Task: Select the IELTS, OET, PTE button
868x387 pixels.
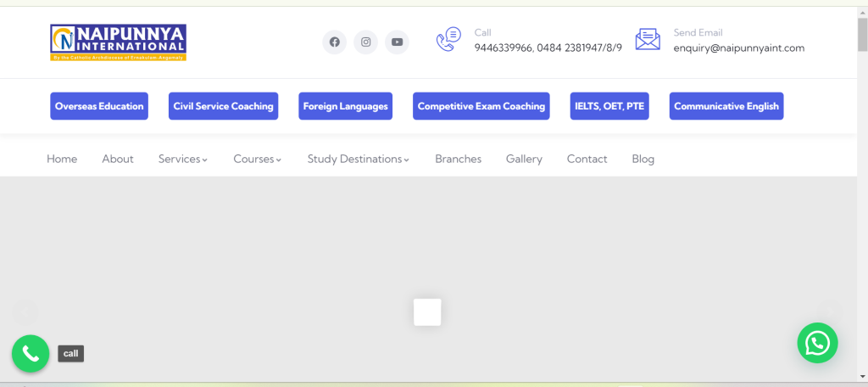Action: [x=609, y=106]
